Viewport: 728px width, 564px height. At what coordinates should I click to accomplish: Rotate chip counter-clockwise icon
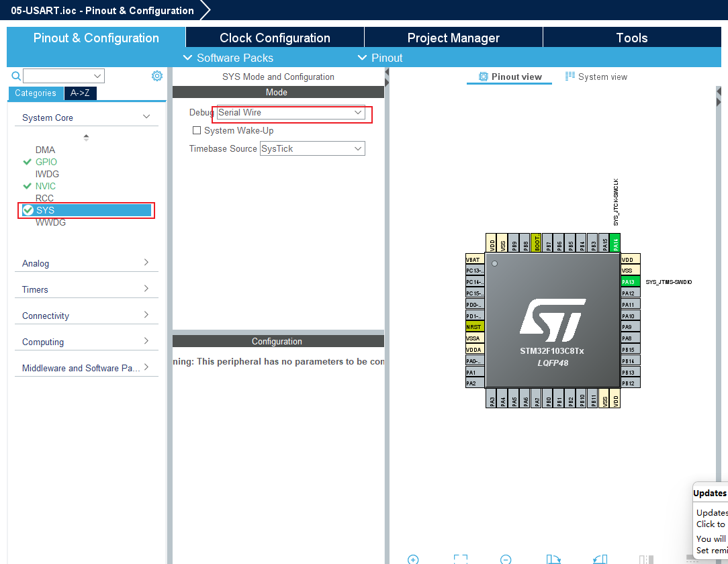coord(600,559)
